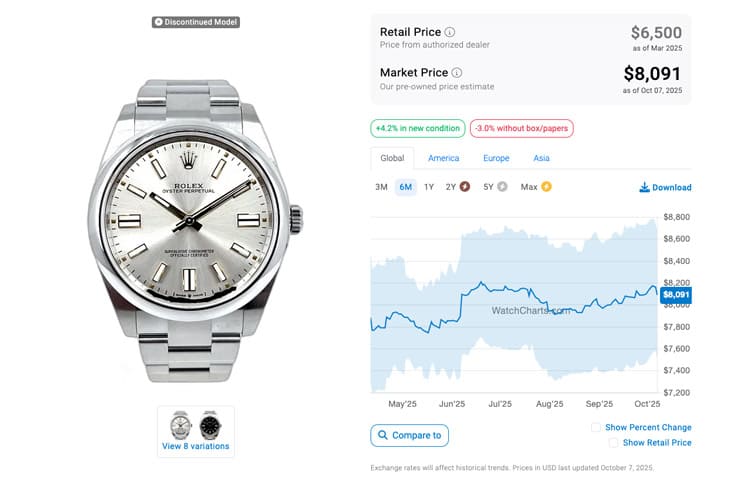Click the +4.2% in new condition pill
730x482 pixels.
(417, 128)
